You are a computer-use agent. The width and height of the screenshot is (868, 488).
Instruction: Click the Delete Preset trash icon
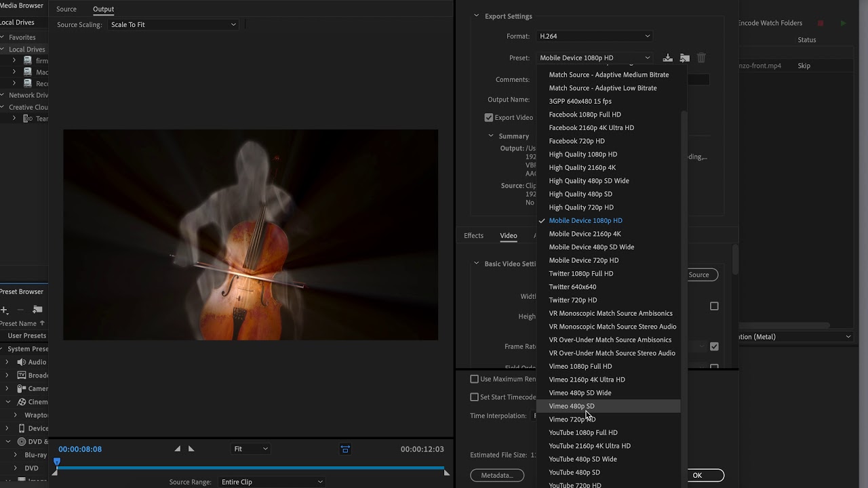click(x=701, y=58)
